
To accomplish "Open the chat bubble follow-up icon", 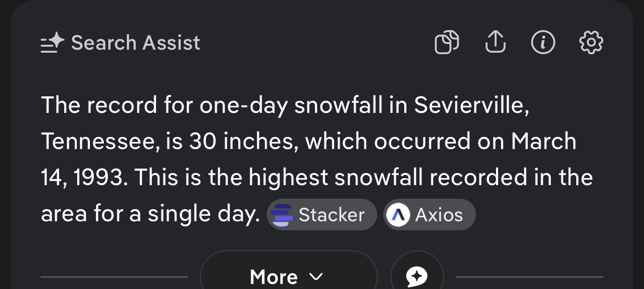I will pyautogui.click(x=417, y=276).
